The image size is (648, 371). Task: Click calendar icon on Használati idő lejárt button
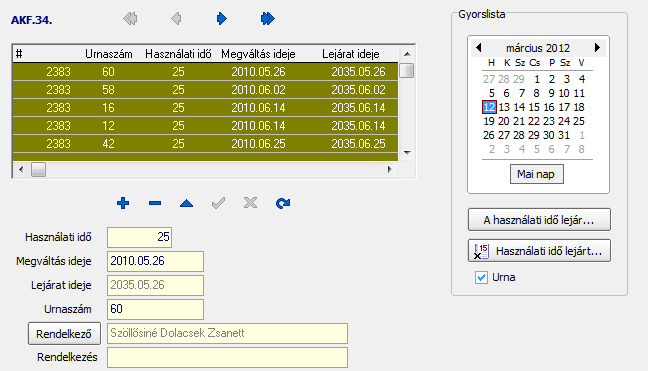click(x=481, y=251)
